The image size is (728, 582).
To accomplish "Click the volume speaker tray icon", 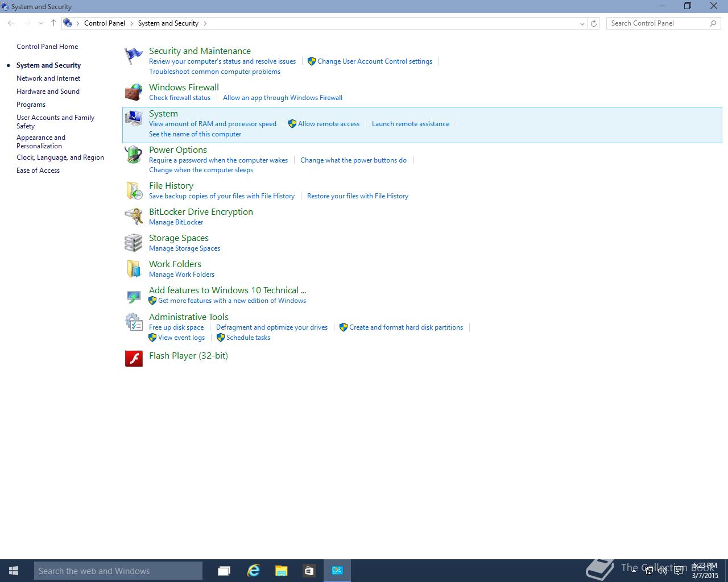I will [x=663, y=571].
